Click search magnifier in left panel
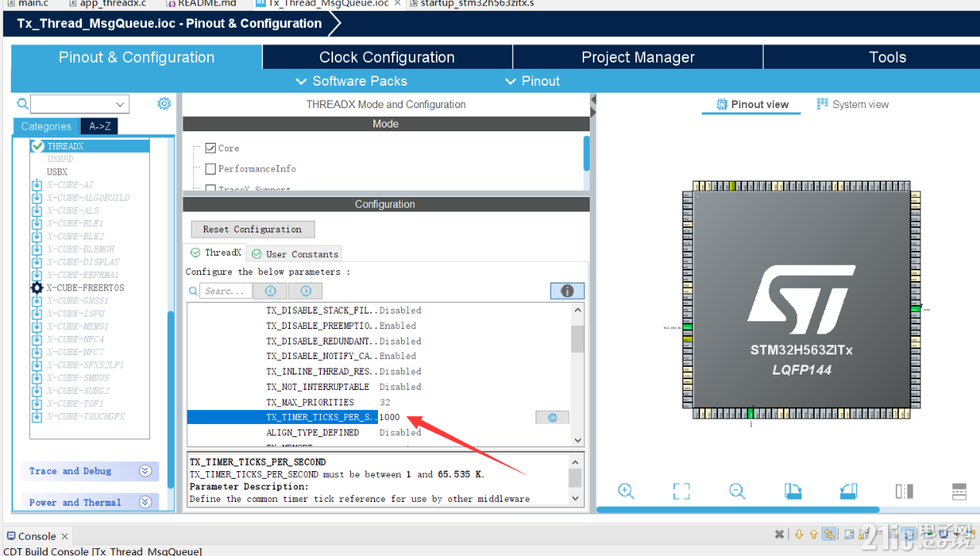The width and height of the screenshot is (980, 556). tap(22, 103)
